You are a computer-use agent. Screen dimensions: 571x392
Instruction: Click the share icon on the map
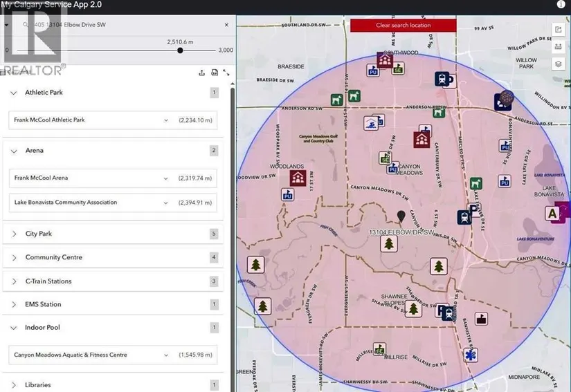click(x=558, y=29)
